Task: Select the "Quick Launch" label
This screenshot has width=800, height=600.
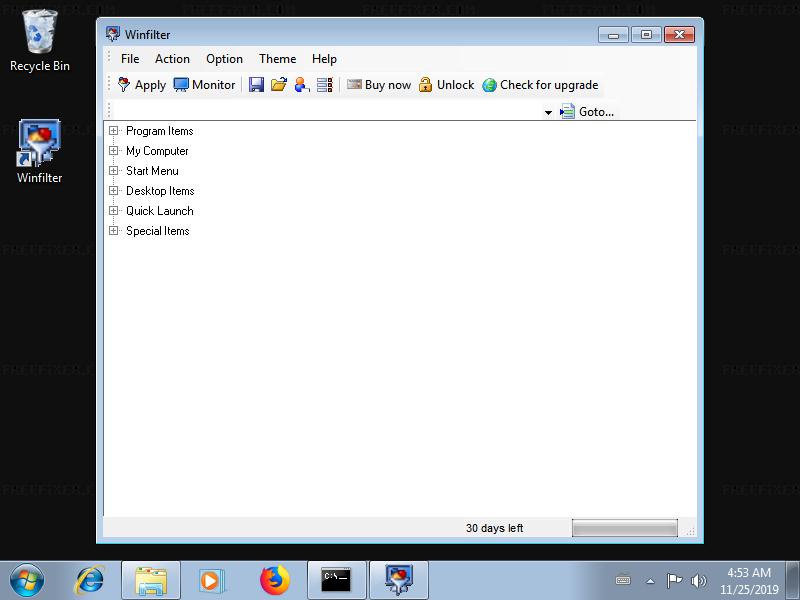Action: pos(160,211)
